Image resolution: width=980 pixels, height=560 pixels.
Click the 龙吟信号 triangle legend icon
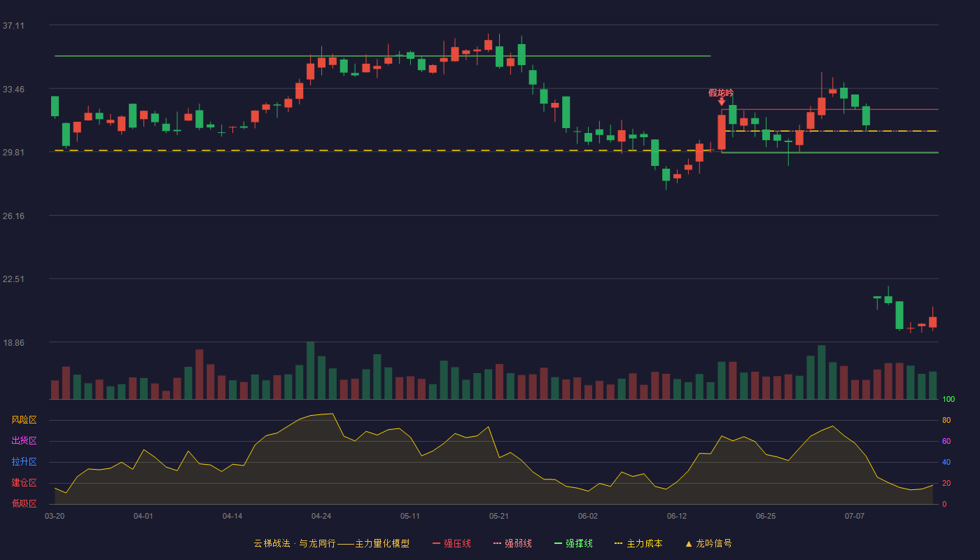(x=689, y=543)
